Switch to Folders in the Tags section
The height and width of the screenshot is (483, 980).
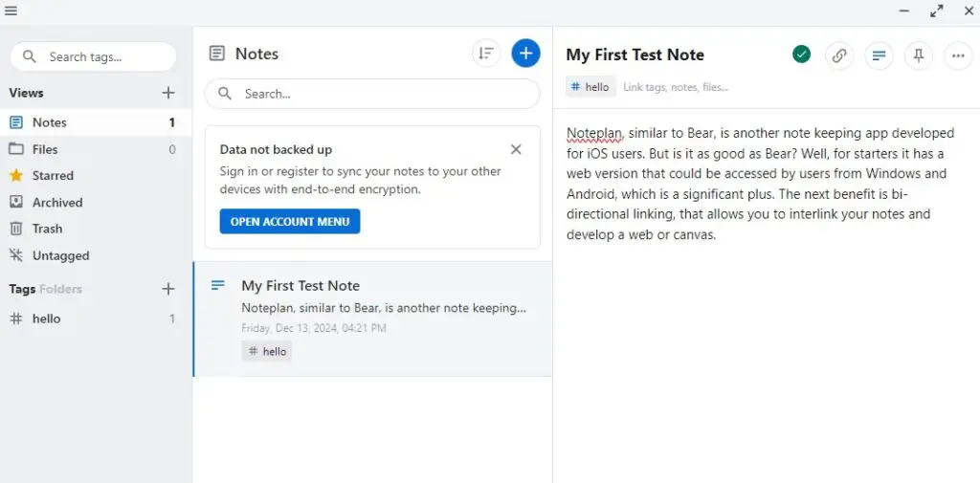coord(60,289)
